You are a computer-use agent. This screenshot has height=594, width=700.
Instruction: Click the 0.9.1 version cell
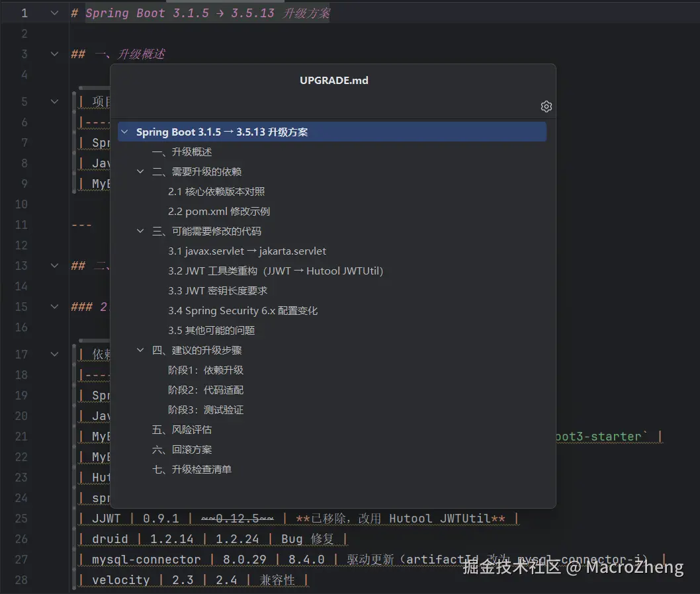pyautogui.click(x=161, y=518)
